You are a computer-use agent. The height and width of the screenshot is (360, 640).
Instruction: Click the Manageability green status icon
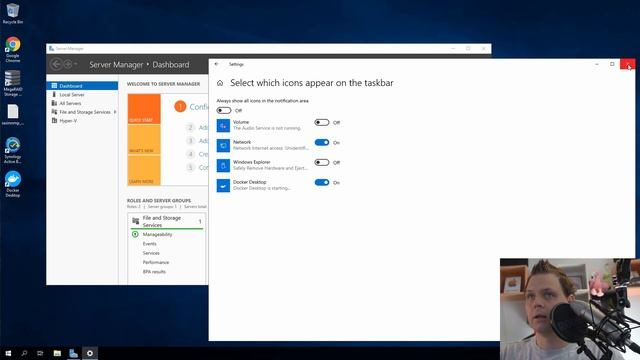click(x=135, y=234)
